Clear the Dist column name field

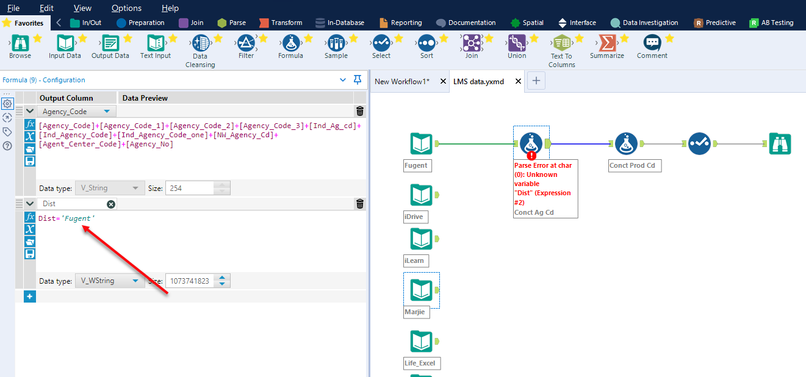111,204
